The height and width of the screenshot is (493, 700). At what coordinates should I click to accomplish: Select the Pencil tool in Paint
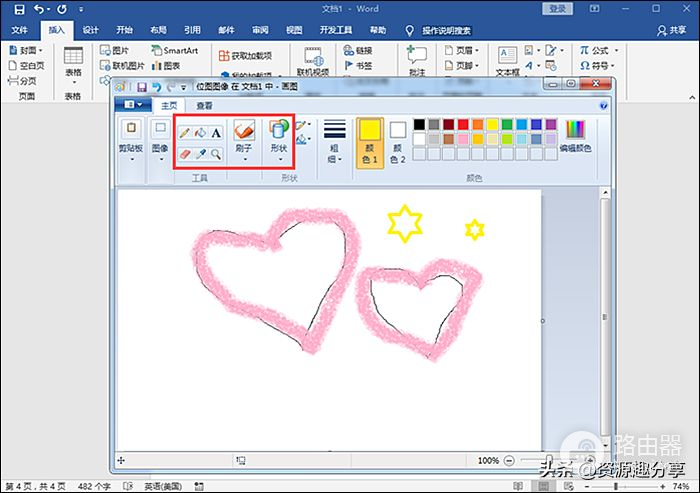(185, 132)
